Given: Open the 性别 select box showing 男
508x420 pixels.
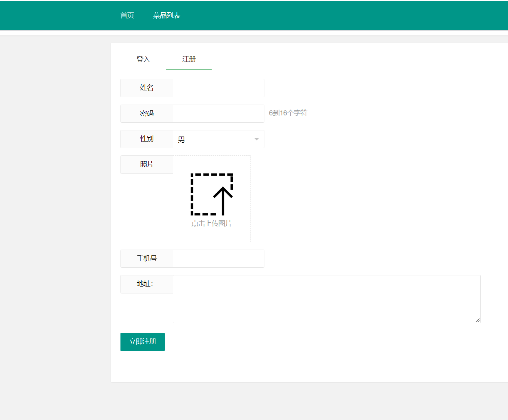Looking at the screenshot, I should 214,139.
